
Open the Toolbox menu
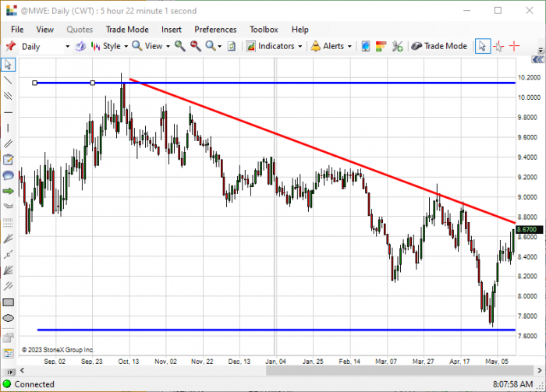click(264, 30)
